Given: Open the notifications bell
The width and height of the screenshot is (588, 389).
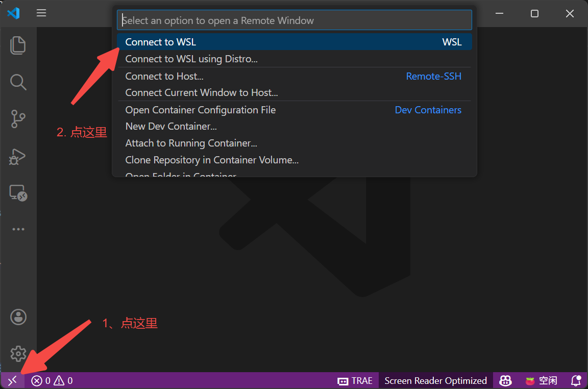Looking at the screenshot, I should 576,380.
